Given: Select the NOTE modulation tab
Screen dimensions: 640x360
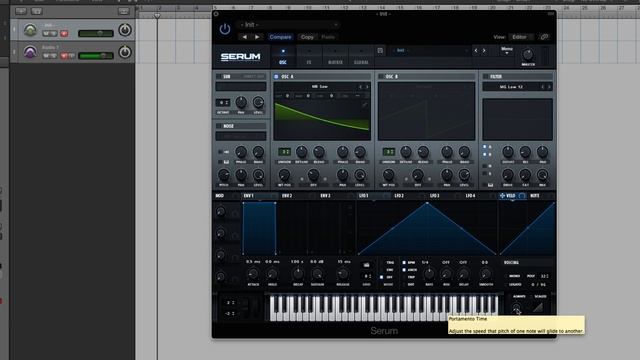Looking at the screenshot, I should (535, 196).
